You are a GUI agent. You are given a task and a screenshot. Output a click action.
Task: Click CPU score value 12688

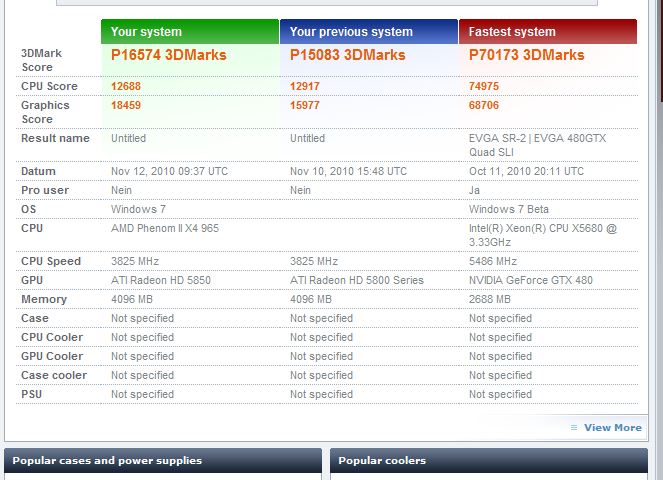pyautogui.click(x=126, y=86)
